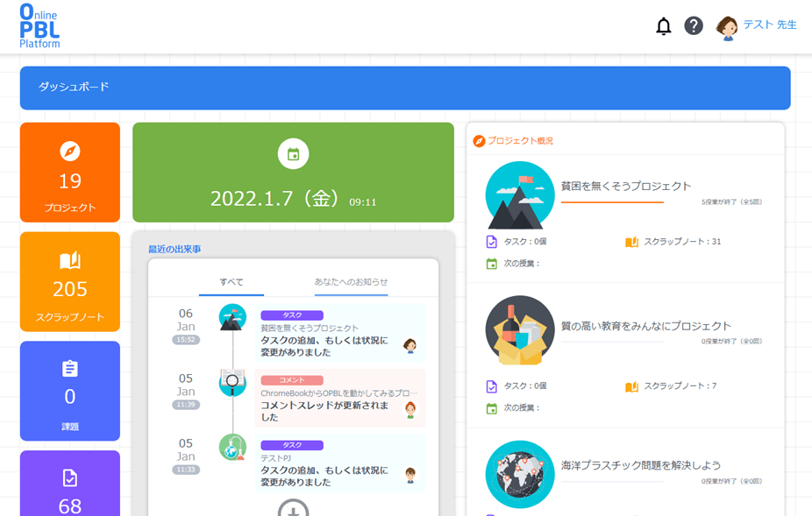This screenshot has width=812, height=516.
Task: Open the 海洋プラスチック問題 globe thumbnail
Action: (x=519, y=473)
